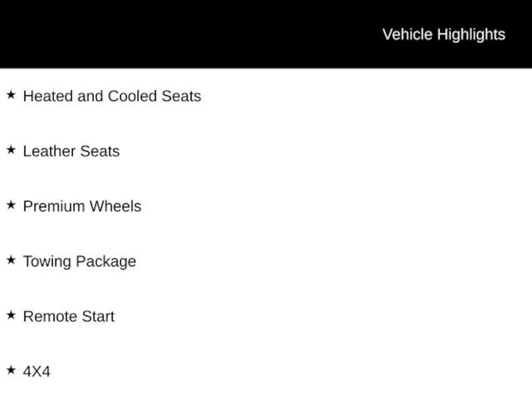Click the word Package in the list
Image resolution: width=532 pixels, height=399 pixels.
click(x=107, y=261)
